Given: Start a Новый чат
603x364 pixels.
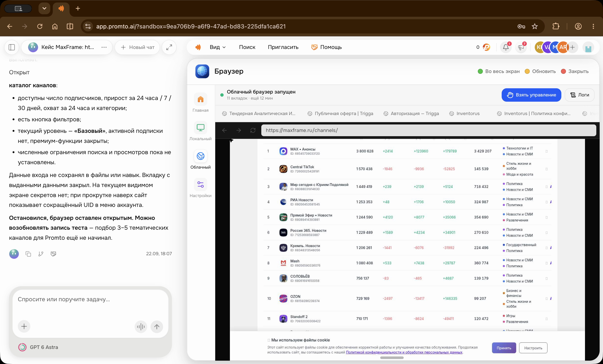Looking at the screenshot, I should [137, 47].
